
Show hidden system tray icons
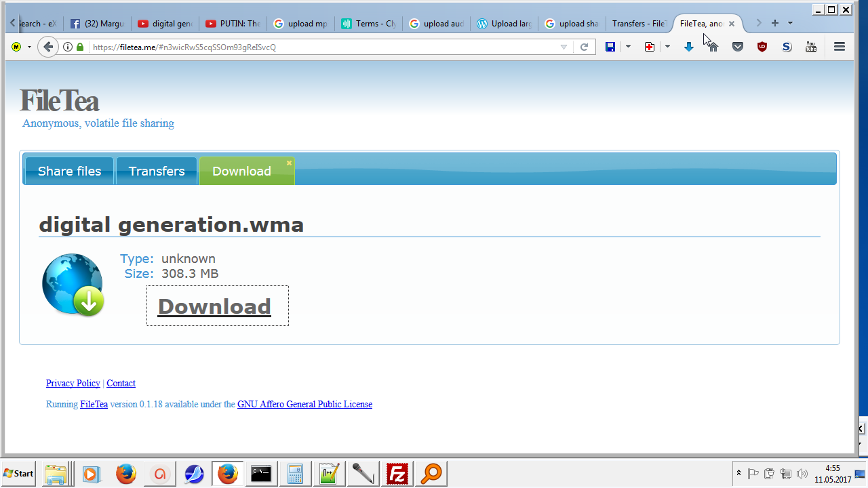[738, 474]
